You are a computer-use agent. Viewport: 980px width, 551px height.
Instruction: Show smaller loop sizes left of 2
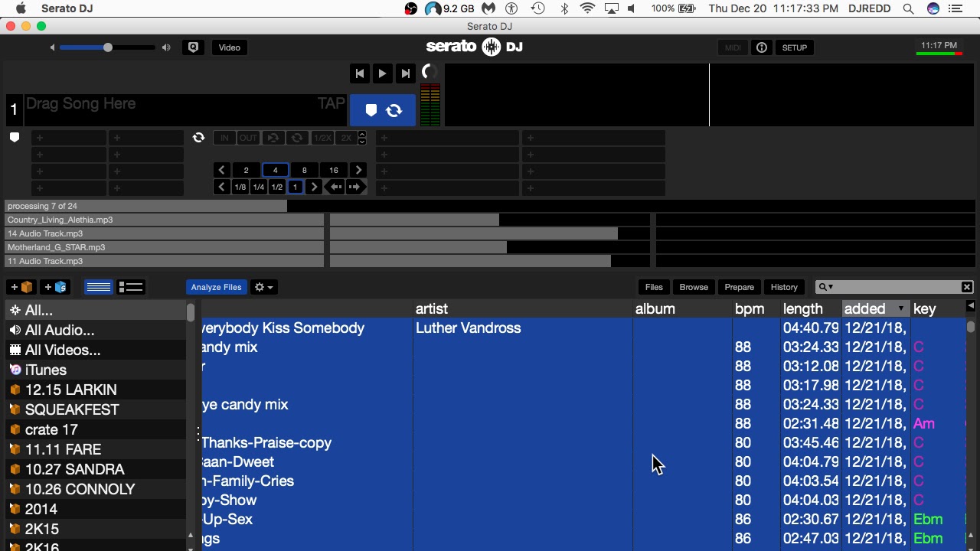pos(221,170)
